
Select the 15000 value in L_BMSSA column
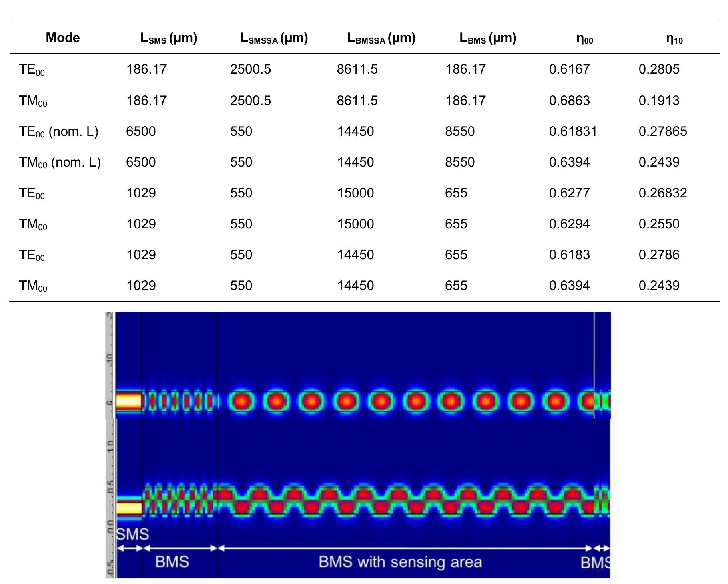coord(355,193)
